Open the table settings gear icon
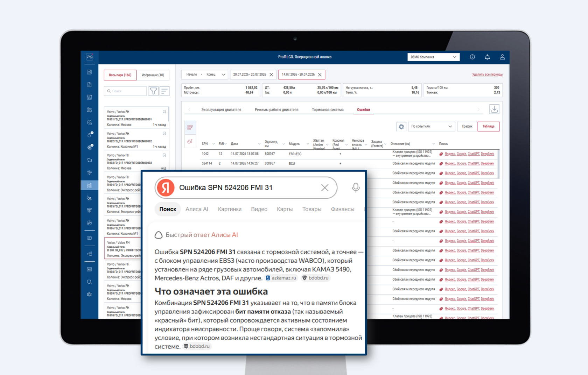Viewport: 588px width, 375px height. [401, 127]
